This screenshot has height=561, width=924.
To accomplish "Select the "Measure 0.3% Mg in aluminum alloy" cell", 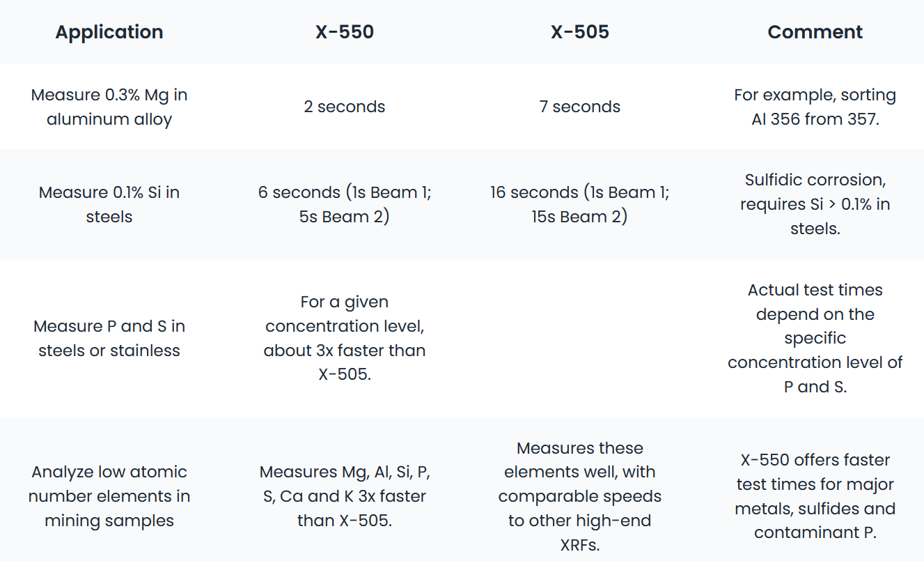I will click(109, 107).
